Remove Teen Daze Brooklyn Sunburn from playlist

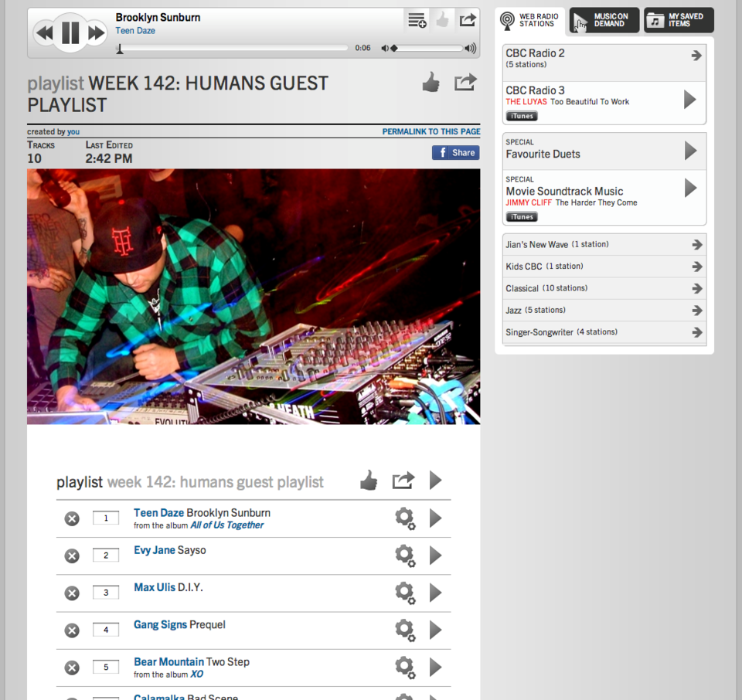(72, 519)
